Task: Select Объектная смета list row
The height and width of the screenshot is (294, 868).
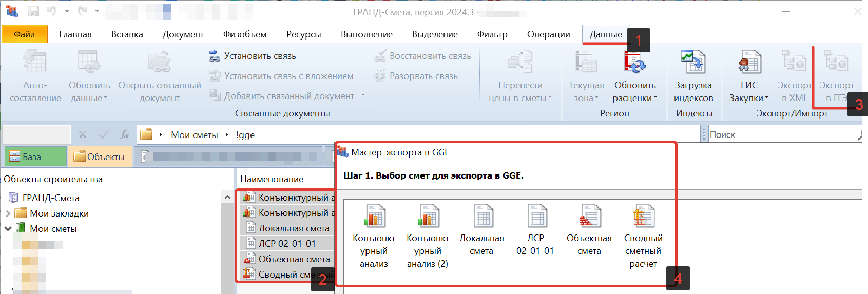Action: pyautogui.click(x=288, y=259)
